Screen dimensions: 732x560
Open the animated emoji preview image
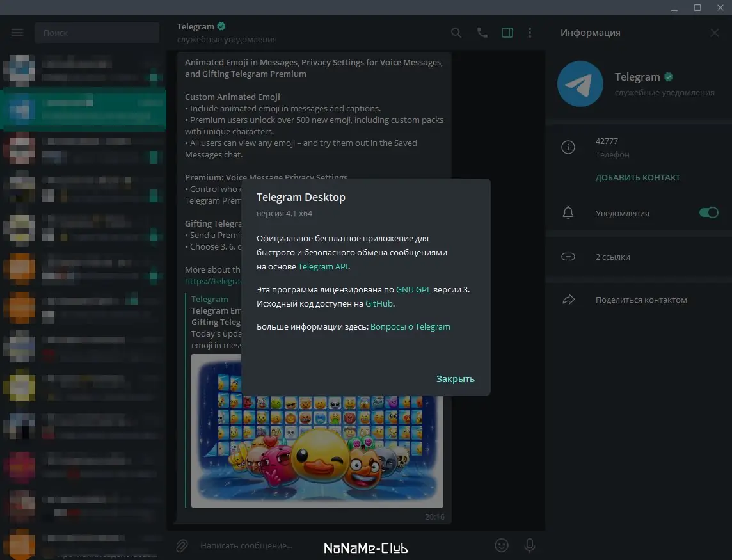pyautogui.click(x=317, y=452)
